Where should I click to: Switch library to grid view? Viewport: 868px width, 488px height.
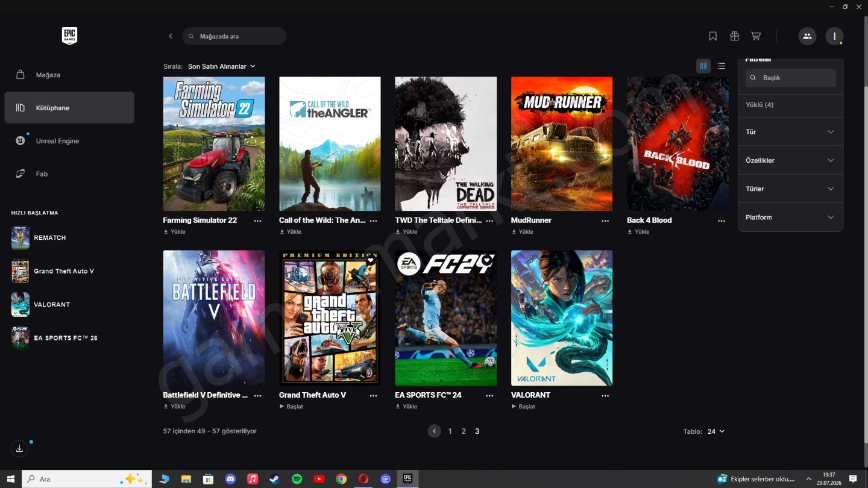[x=703, y=66]
